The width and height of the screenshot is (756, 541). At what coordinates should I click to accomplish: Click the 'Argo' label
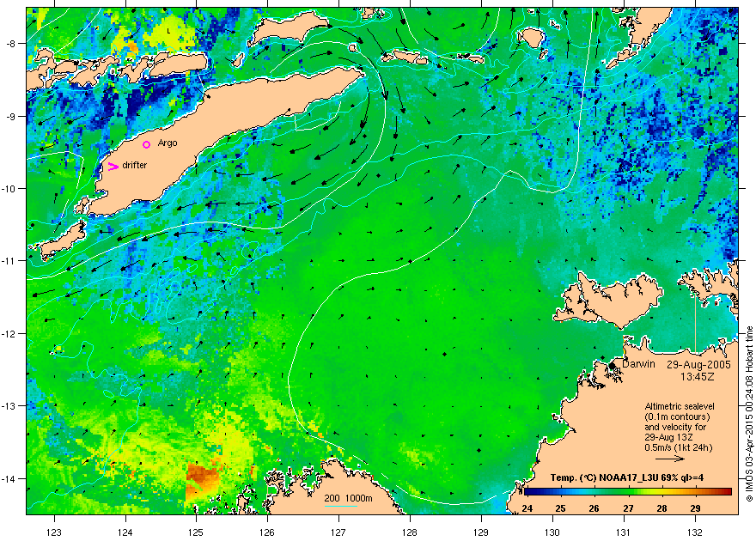click(168, 143)
